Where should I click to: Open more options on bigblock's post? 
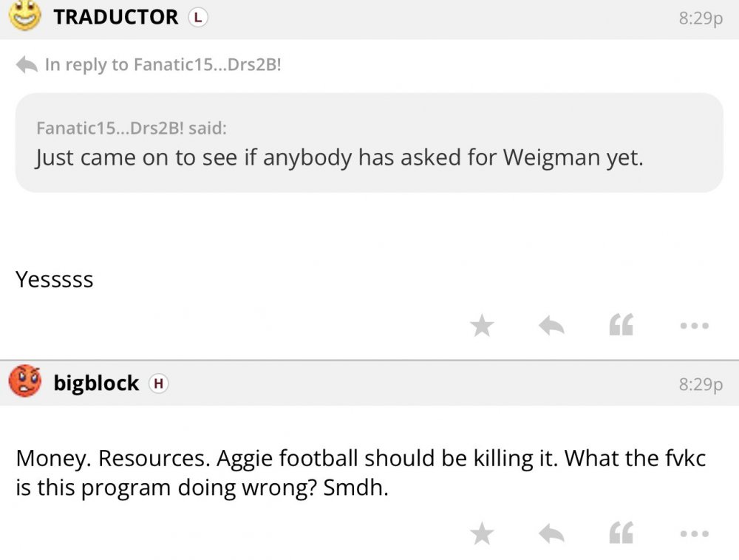(695, 533)
